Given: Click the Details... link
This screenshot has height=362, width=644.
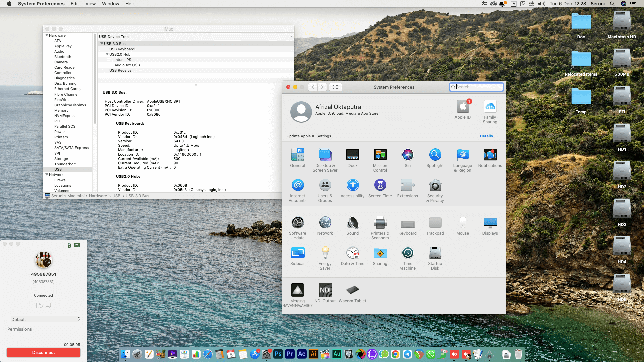Looking at the screenshot, I should [488, 136].
